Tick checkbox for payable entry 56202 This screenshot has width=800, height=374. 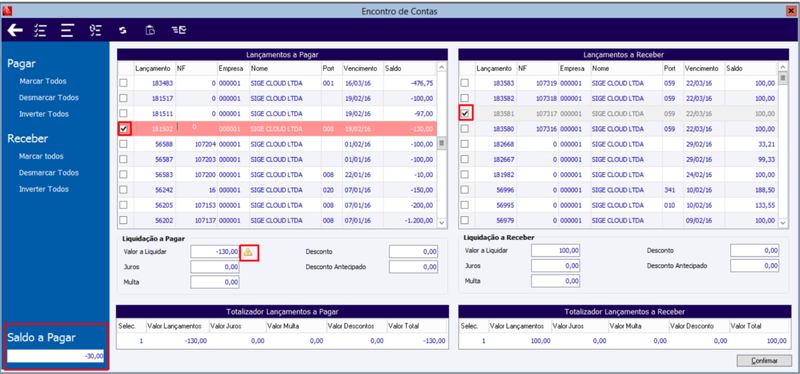click(123, 220)
